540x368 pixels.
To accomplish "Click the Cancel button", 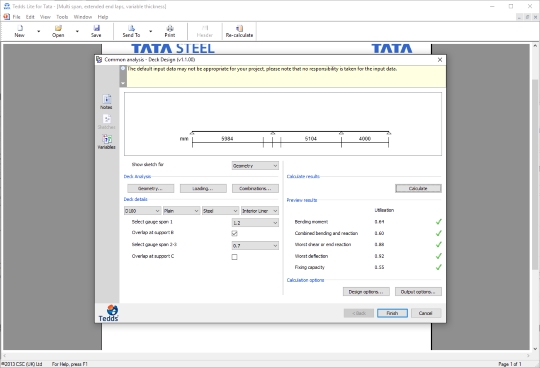I will click(426, 313).
